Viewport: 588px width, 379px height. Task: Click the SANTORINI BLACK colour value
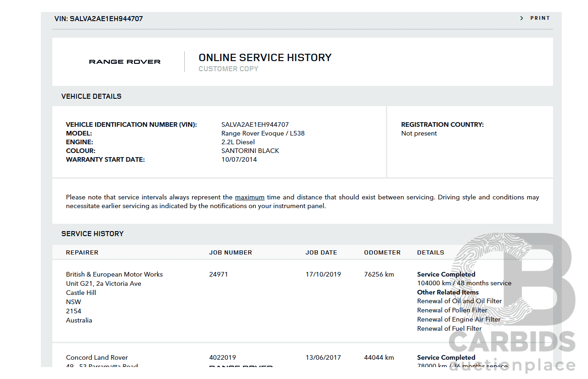click(x=250, y=151)
